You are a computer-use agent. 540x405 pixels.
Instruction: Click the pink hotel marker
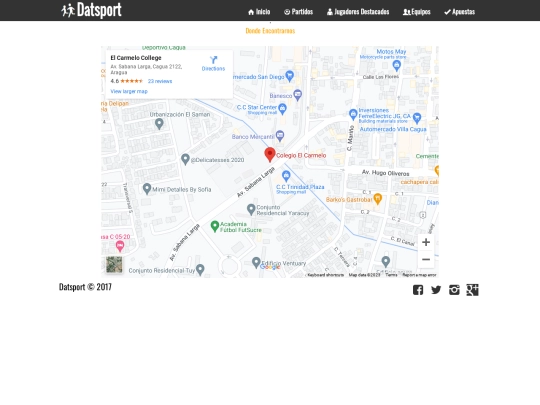pyautogui.click(x=120, y=246)
